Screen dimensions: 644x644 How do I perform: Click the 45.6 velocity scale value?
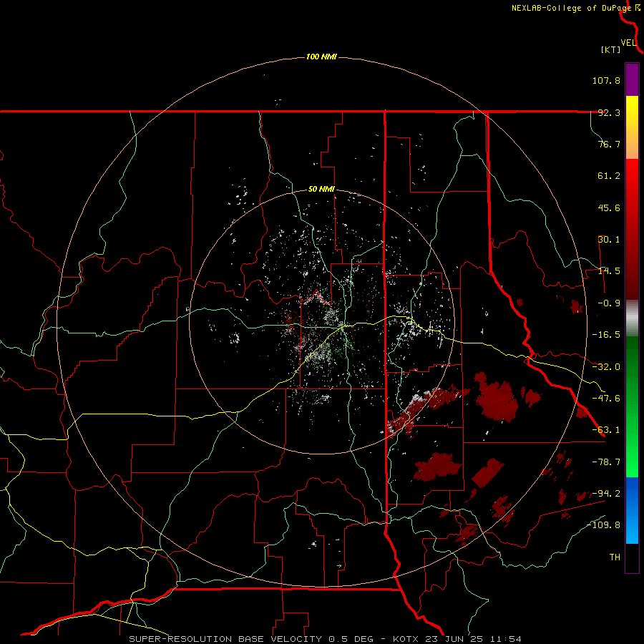[609, 208]
